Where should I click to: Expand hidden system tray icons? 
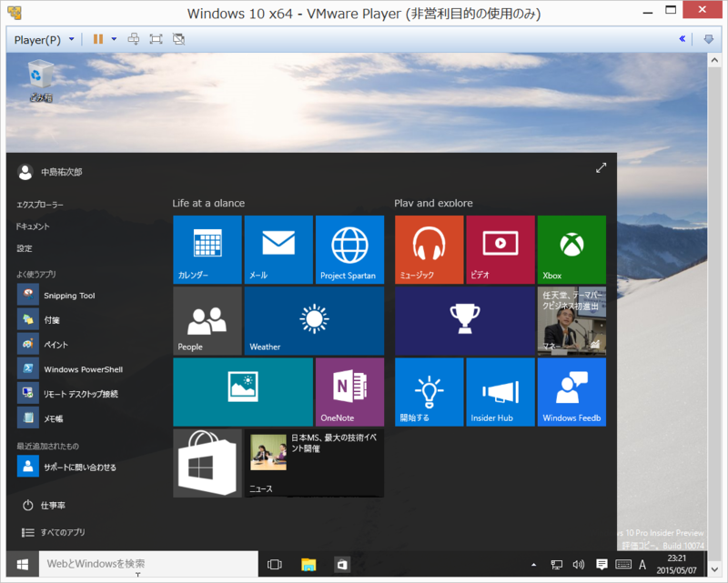(x=532, y=564)
